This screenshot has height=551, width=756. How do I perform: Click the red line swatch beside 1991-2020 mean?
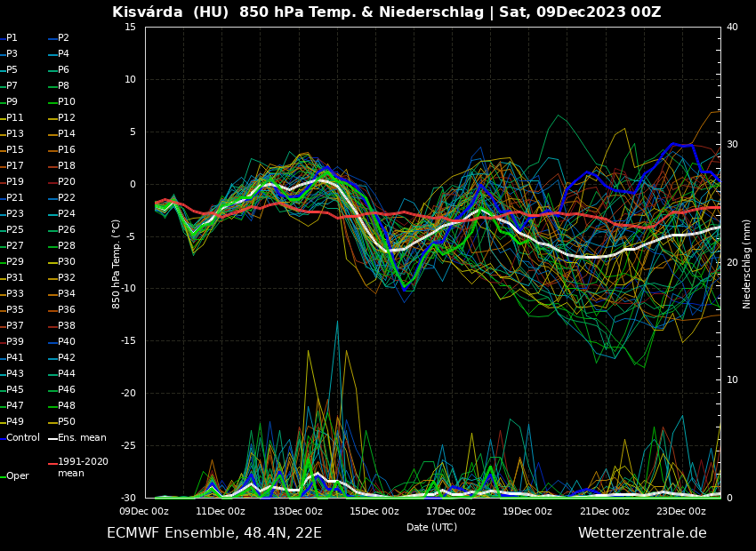point(52,463)
